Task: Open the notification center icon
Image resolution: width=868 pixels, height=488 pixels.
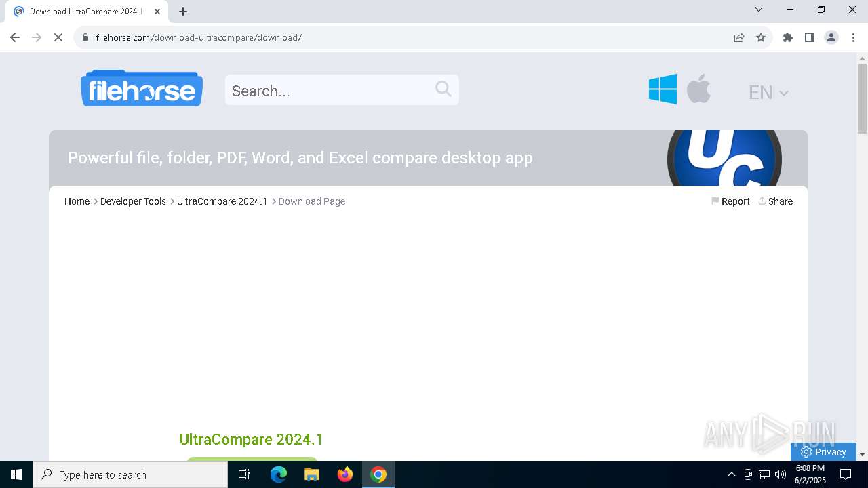Action: (x=846, y=474)
